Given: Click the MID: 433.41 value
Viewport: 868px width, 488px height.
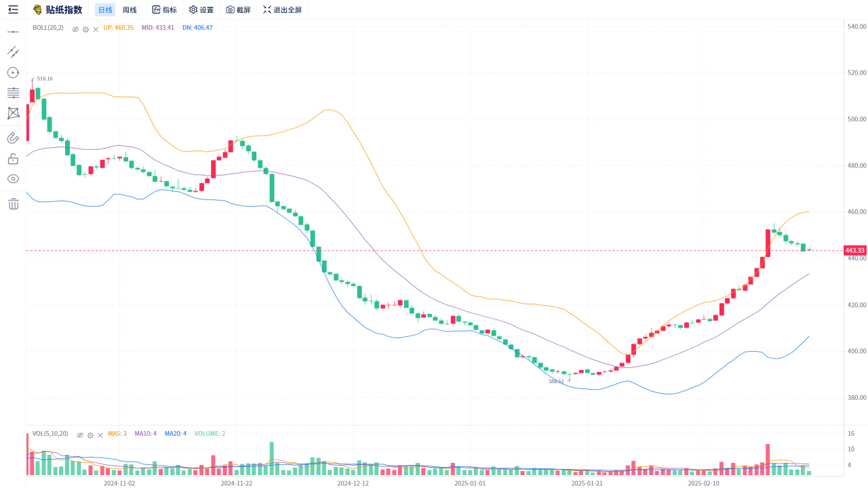Looking at the screenshot, I should tap(158, 28).
